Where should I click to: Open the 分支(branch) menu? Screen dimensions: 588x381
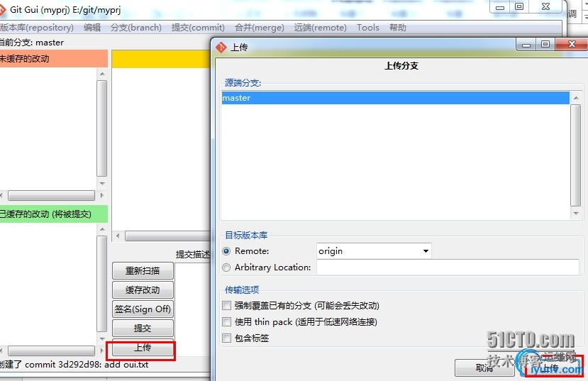tap(136, 28)
